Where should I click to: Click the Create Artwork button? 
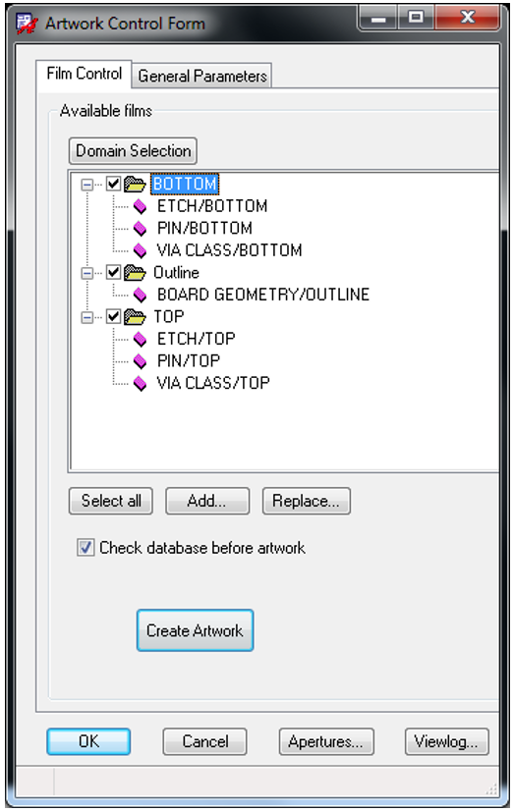click(195, 630)
